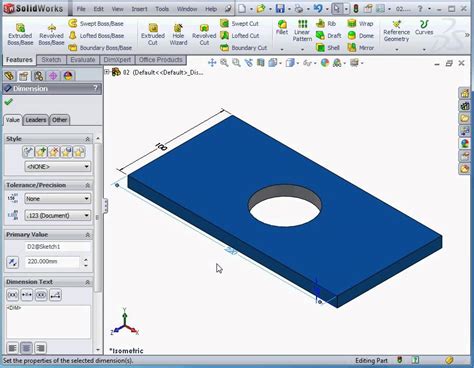Switch to the Sketch tab
Image resolution: width=474 pixels, height=368 pixels.
[x=51, y=60]
